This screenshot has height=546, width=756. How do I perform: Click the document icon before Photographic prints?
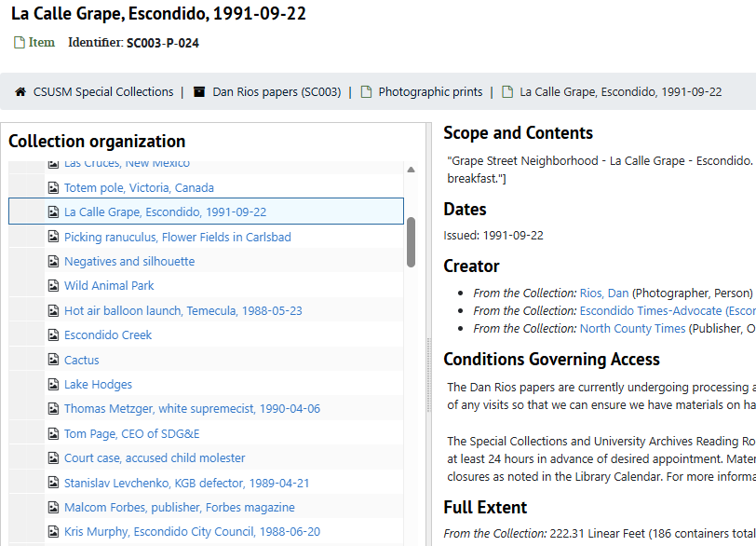click(x=367, y=91)
